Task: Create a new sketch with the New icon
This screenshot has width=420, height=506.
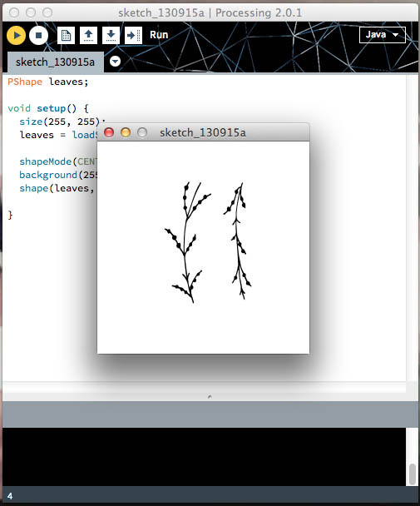Action: coord(66,35)
